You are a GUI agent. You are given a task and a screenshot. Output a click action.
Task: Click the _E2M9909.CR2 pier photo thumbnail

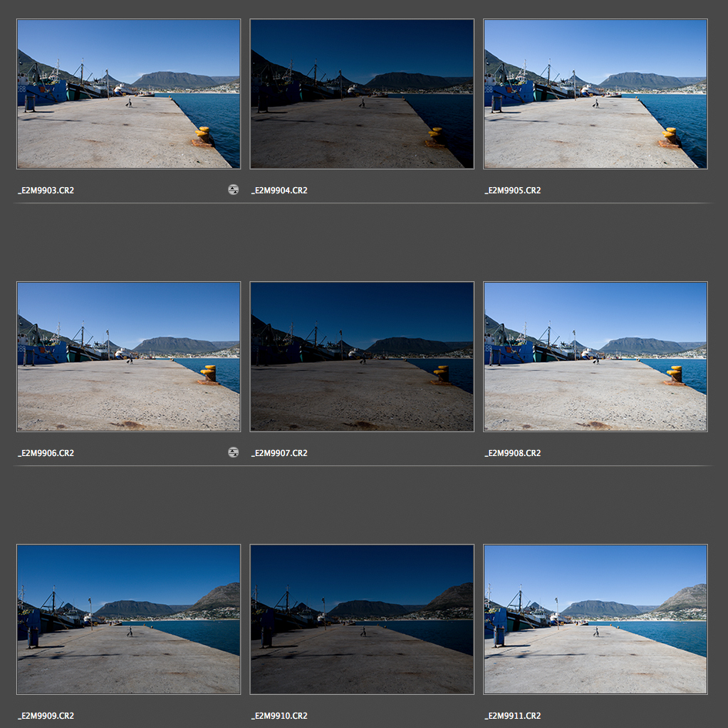[x=129, y=619]
